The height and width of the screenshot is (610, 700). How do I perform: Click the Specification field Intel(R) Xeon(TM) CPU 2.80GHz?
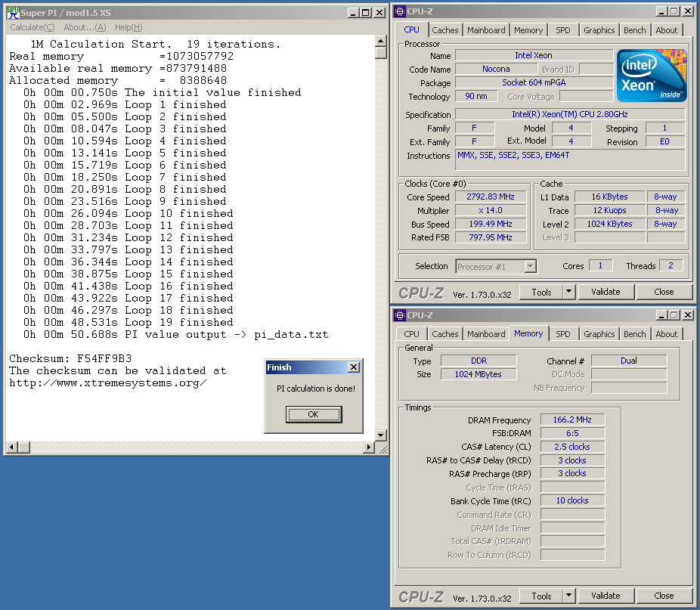coord(570,114)
